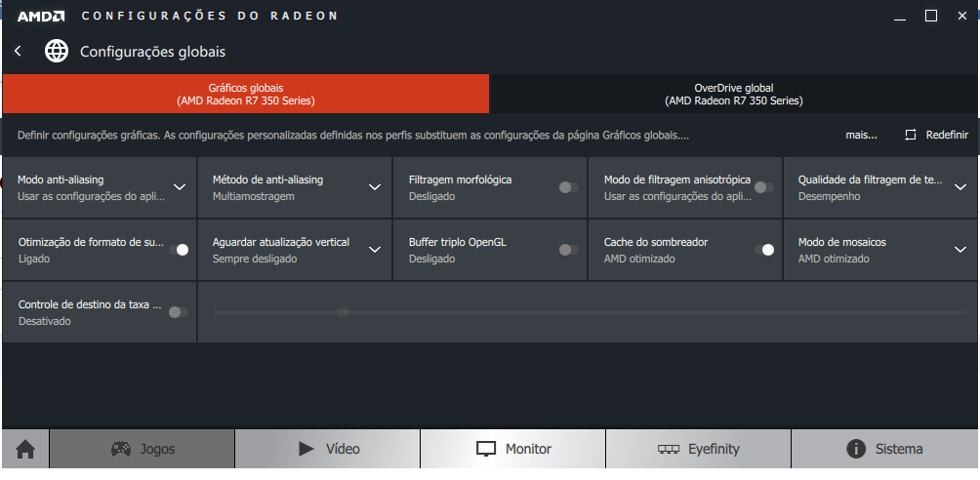Click the gamepad icon on Jogos
Image resolution: width=980 pixels, height=480 pixels.
click(121, 449)
